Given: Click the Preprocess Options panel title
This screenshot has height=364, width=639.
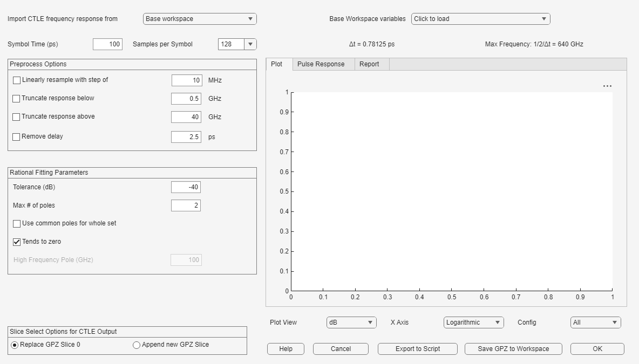Looking at the screenshot, I should (38, 64).
